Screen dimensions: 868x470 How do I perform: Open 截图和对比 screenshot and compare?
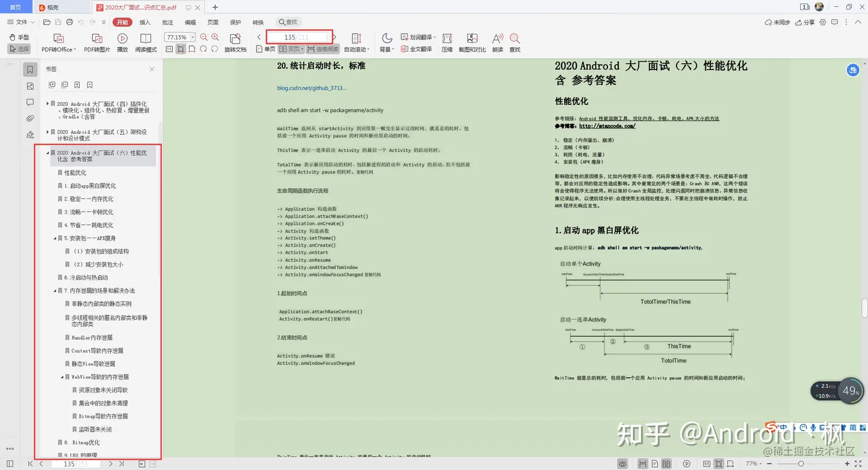coord(472,43)
